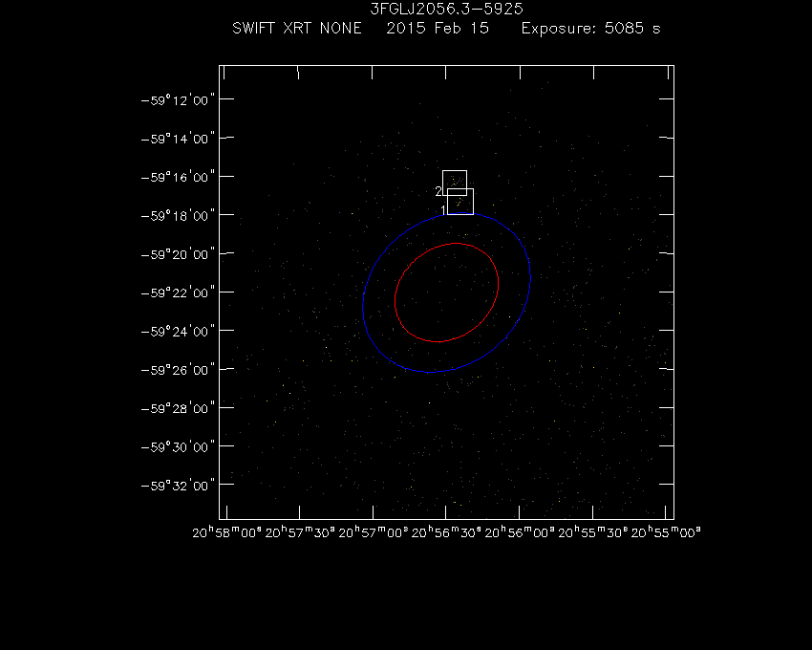Click declination label -59°18'00"
This screenshot has height=650, width=812.
point(178,216)
